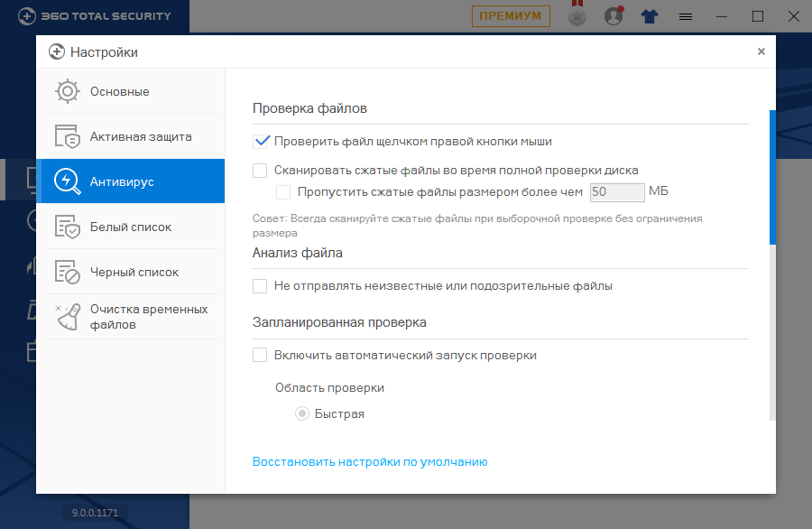
Task: Maximize the 360 Total Security window
Action: [758, 16]
